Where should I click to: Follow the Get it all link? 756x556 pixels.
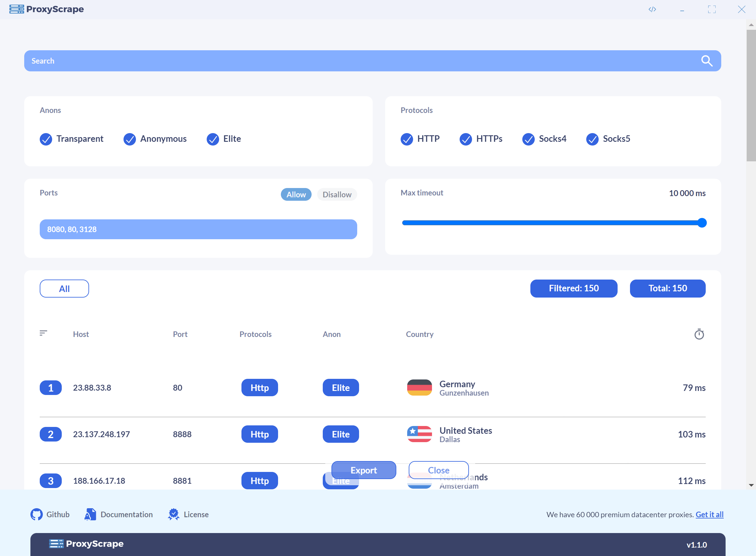click(x=709, y=514)
